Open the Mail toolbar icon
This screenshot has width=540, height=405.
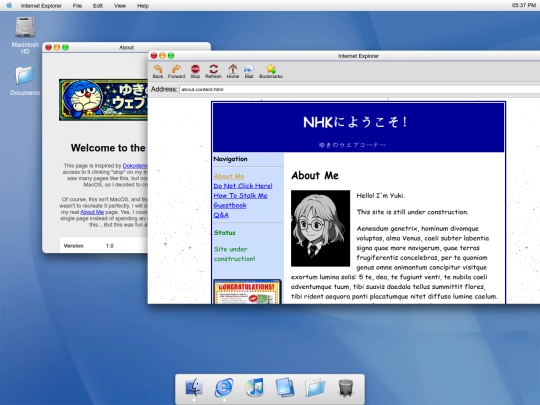tap(249, 71)
